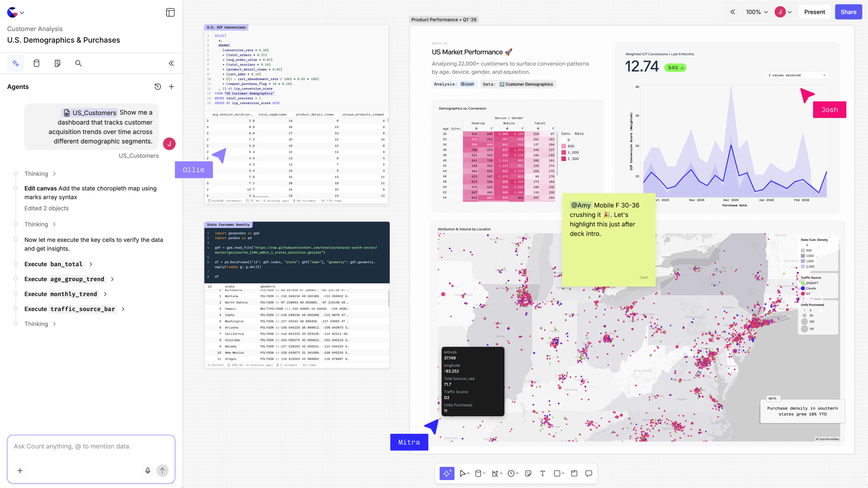The width and height of the screenshot is (868, 488).
Task: Open agent history clock icon
Action: click(157, 87)
